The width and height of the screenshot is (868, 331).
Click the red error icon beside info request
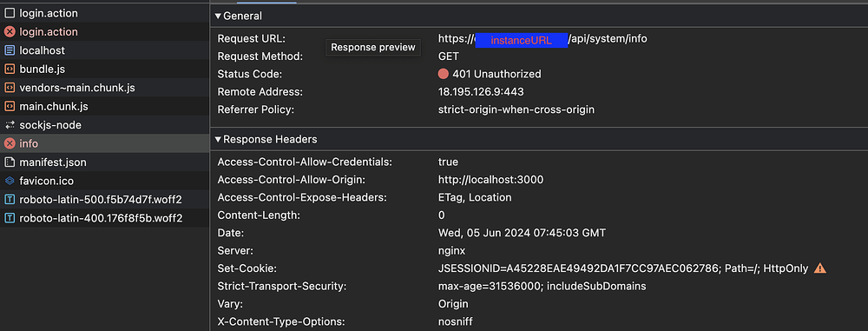(10, 143)
